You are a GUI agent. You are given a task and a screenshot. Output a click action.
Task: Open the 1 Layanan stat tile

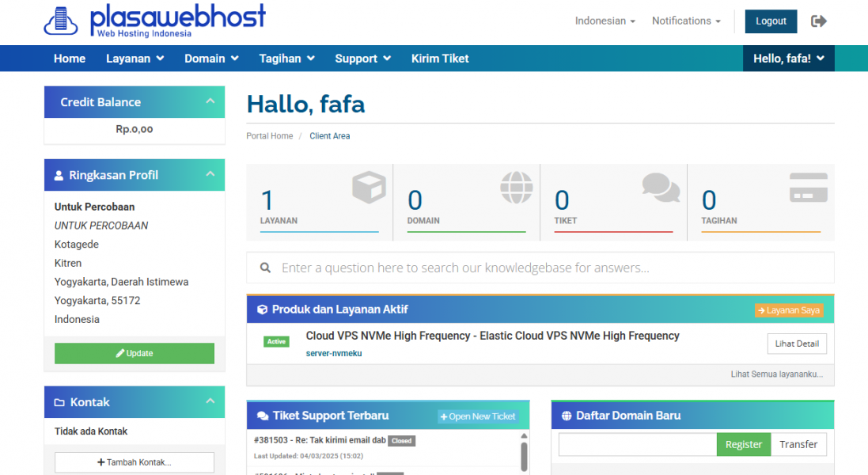pyautogui.click(x=320, y=203)
